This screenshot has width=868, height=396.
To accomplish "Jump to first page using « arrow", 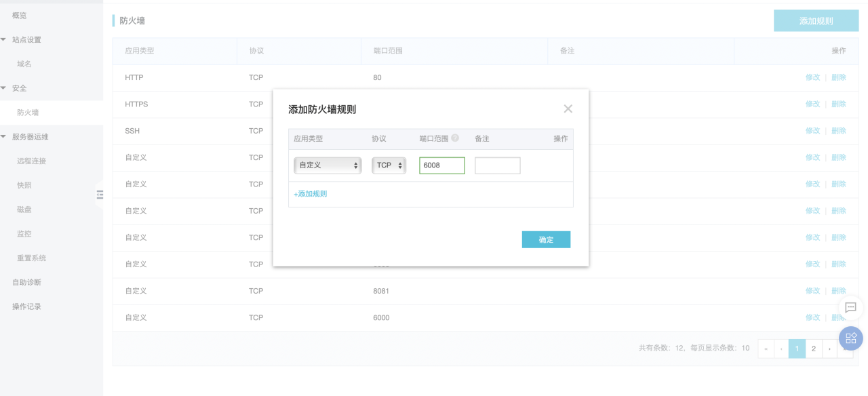I will (x=766, y=349).
